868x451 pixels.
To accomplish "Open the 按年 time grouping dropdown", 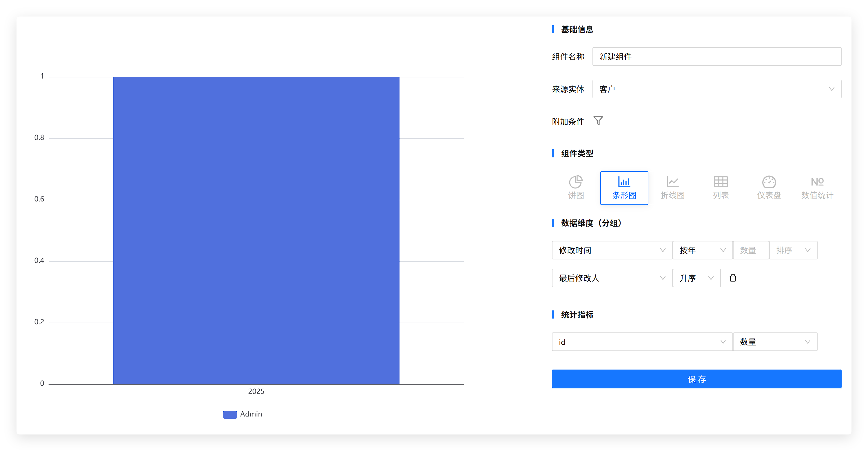I will click(x=702, y=250).
